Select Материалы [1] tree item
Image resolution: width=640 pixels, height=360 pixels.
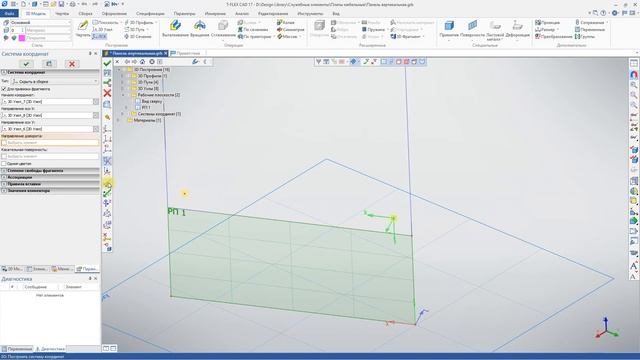click(x=144, y=120)
